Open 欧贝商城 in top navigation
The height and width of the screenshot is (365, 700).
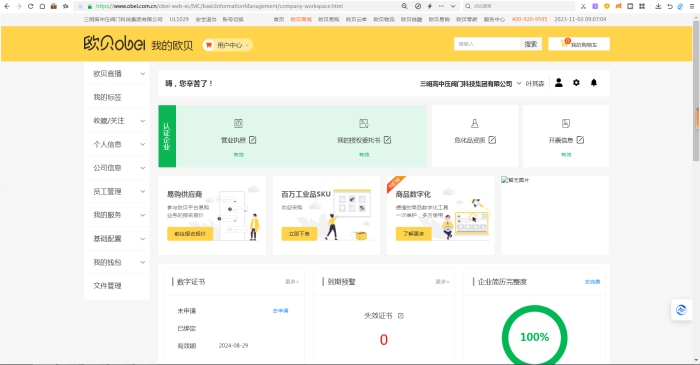[301, 19]
